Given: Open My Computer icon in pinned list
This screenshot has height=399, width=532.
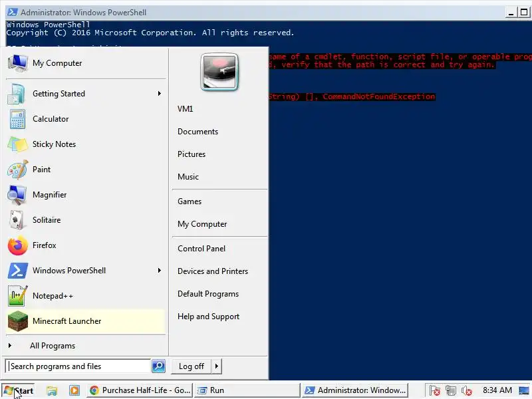Looking at the screenshot, I should (x=18, y=63).
